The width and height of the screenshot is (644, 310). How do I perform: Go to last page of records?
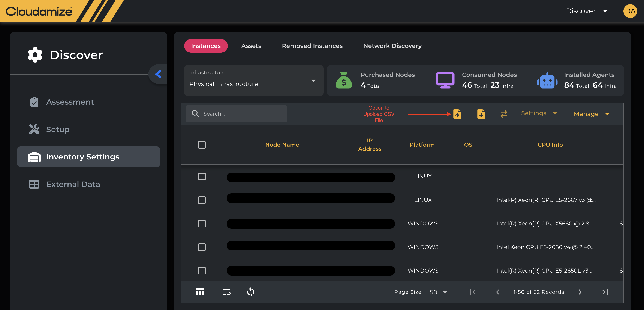[605, 292]
